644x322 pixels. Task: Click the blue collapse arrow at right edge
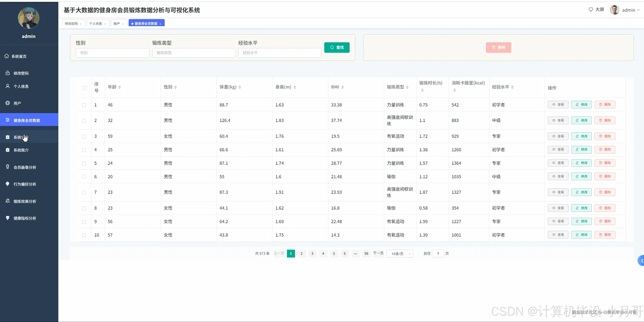(641, 261)
